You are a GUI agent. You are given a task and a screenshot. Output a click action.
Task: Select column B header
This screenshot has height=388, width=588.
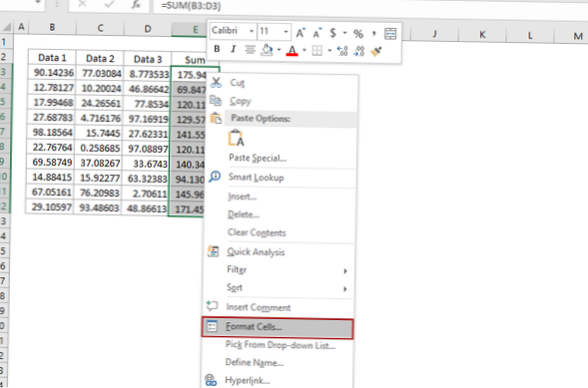click(x=52, y=27)
